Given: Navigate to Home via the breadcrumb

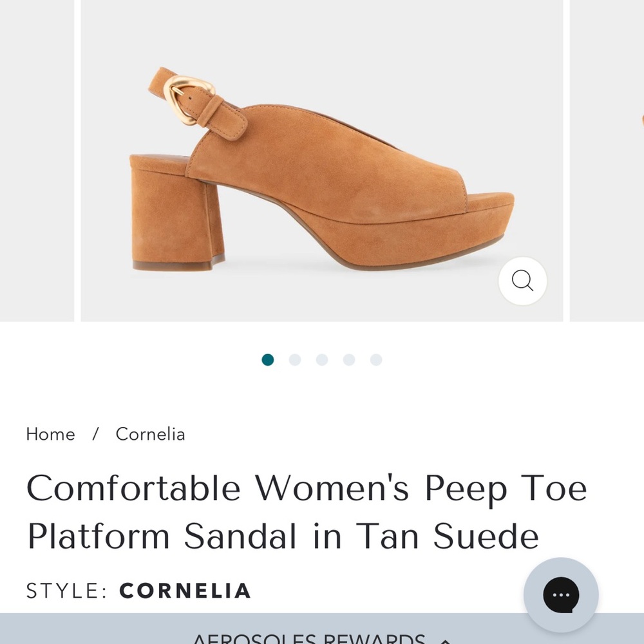Looking at the screenshot, I should tap(50, 434).
